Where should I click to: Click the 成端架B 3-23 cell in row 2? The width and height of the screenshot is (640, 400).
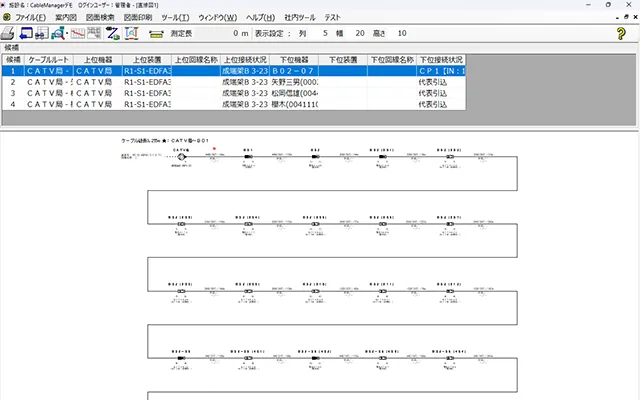coord(244,82)
